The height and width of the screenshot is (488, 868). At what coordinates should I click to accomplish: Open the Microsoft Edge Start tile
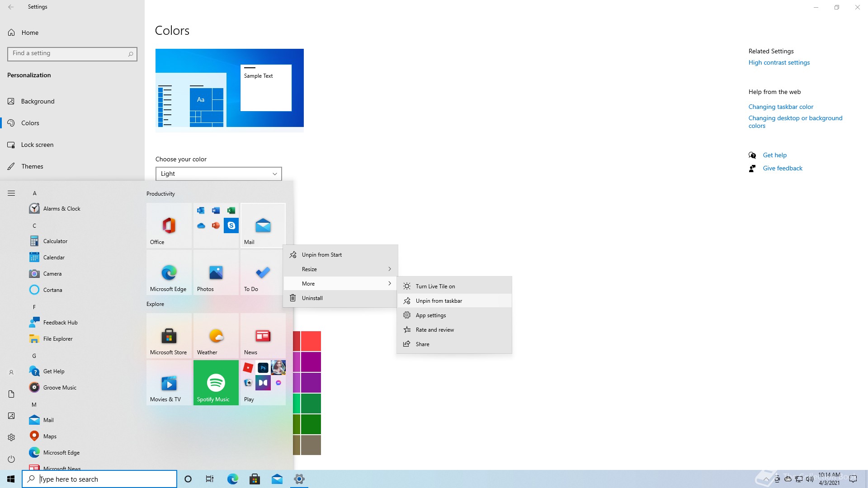click(169, 272)
